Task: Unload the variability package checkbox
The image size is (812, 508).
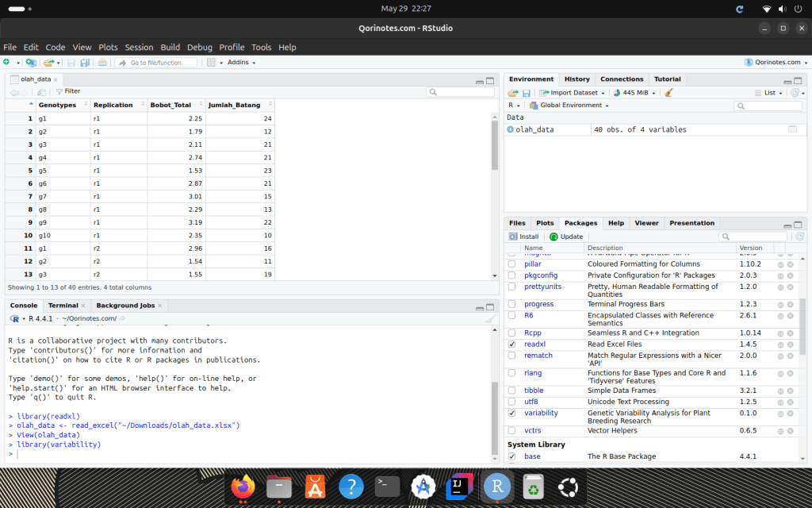Action: 511,414
